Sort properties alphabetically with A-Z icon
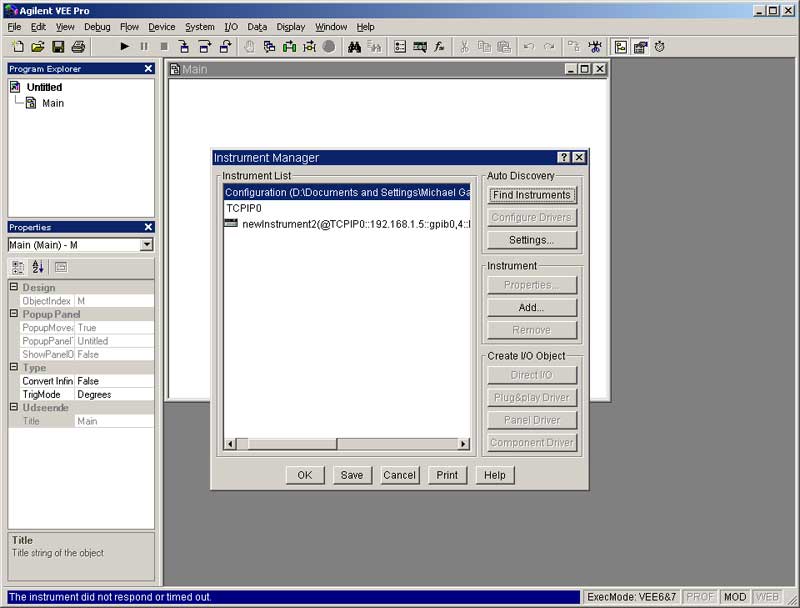 pos(38,267)
